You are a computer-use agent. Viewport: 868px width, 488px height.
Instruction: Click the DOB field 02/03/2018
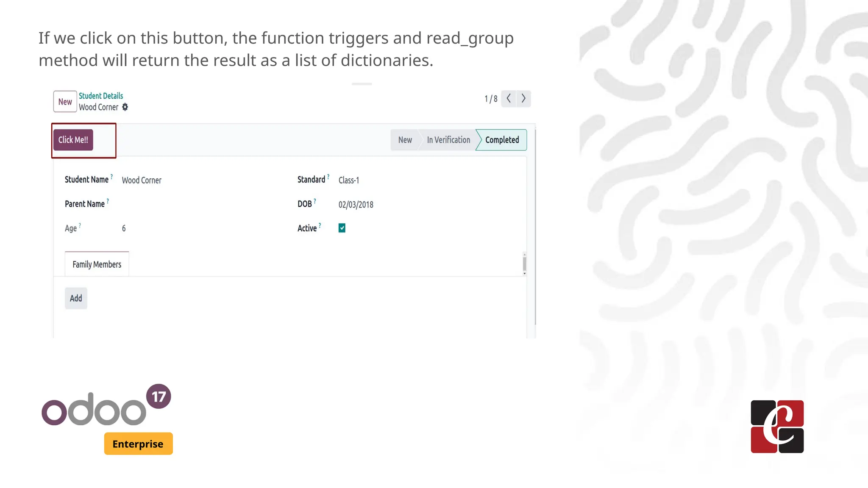pyautogui.click(x=356, y=205)
